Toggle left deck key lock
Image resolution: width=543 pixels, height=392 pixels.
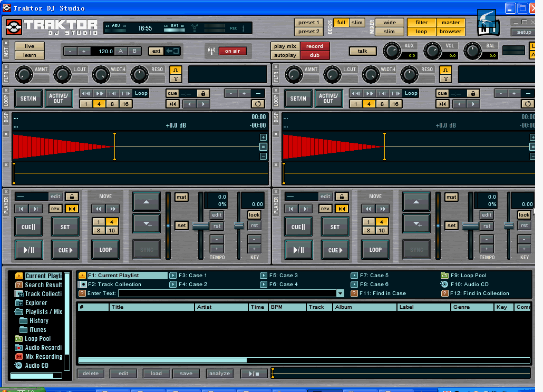[254, 215]
